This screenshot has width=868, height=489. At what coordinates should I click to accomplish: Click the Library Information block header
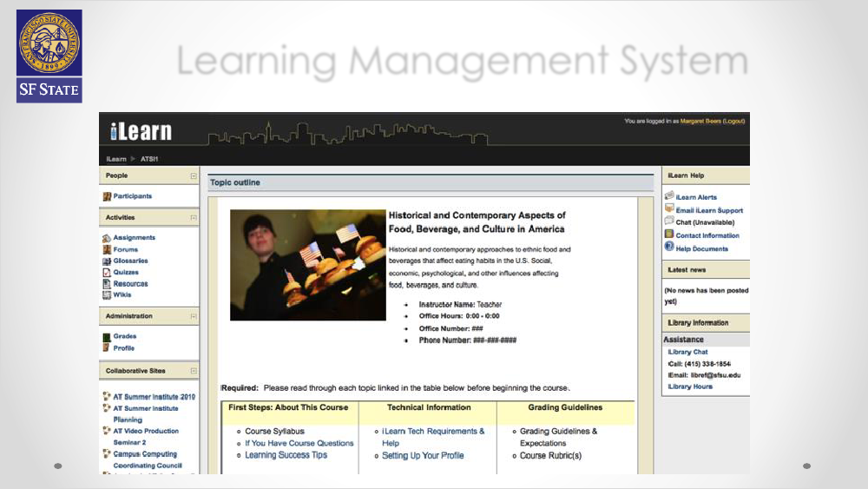[x=706, y=323]
